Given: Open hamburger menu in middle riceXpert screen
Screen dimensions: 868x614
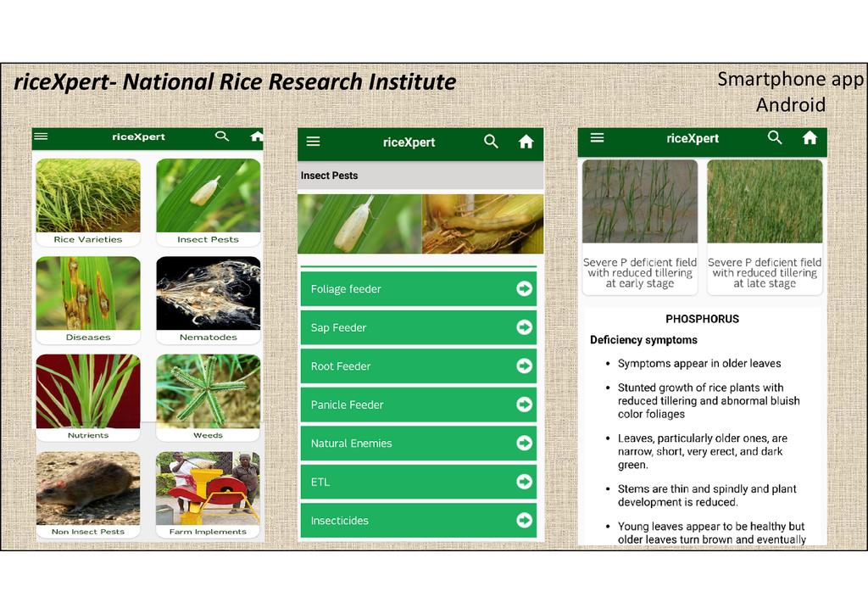Looking at the screenshot, I should [x=313, y=142].
